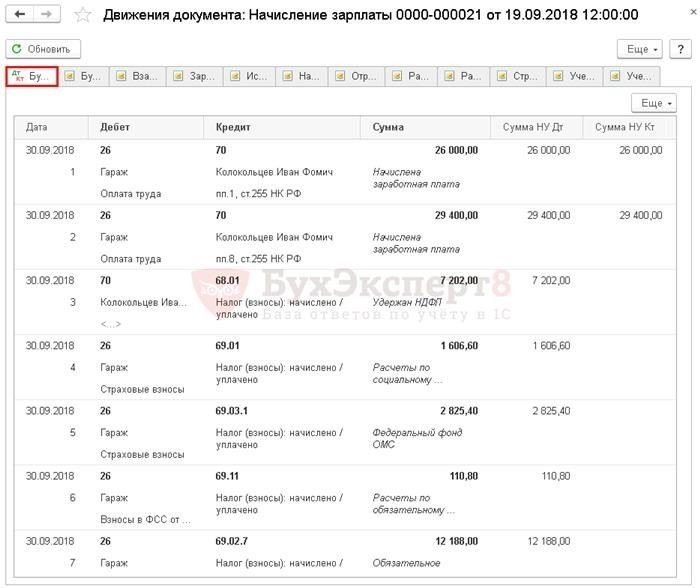This screenshot has width=700, height=588.
Task: Open help with the question mark button
Action: click(680, 49)
